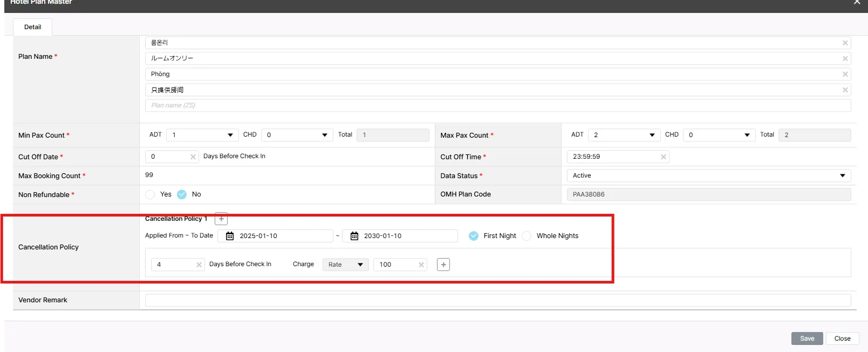Clear the Japanese plan name field
Screen dimensions: 868x352
tap(845, 58)
